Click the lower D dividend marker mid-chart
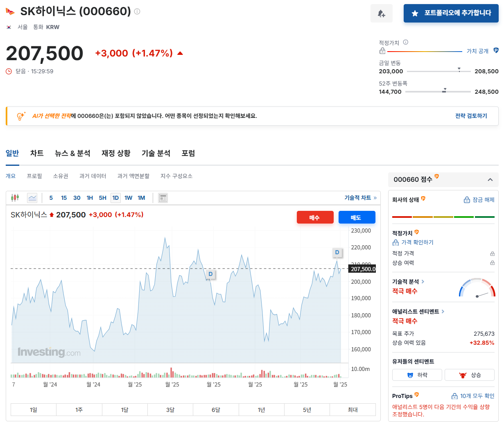Viewport: 504px width, 434px height. (210, 274)
